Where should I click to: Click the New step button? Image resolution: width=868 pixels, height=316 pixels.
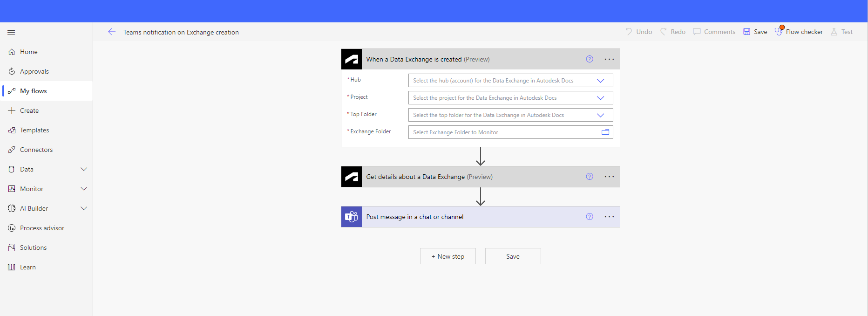point(448,256)
